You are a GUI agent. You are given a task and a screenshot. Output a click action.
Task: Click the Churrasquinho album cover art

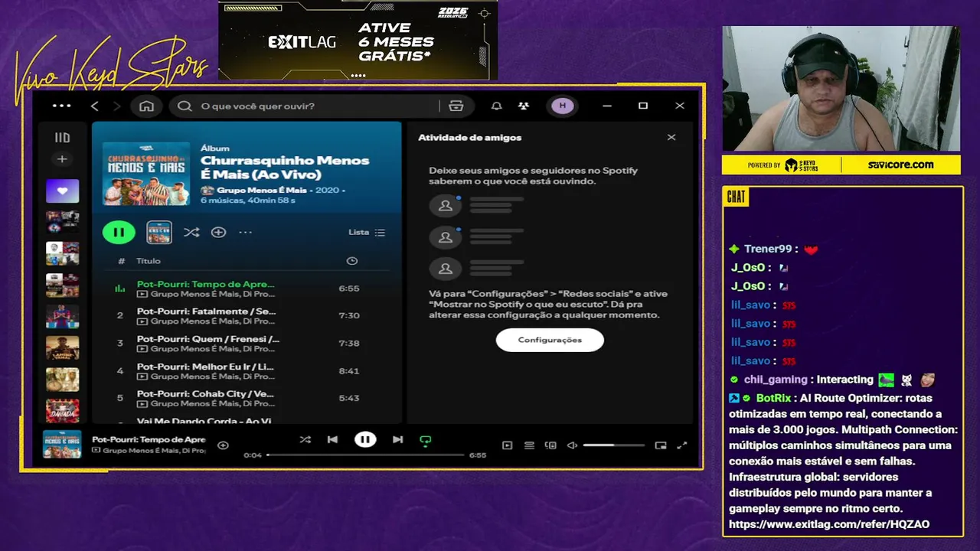146,174
